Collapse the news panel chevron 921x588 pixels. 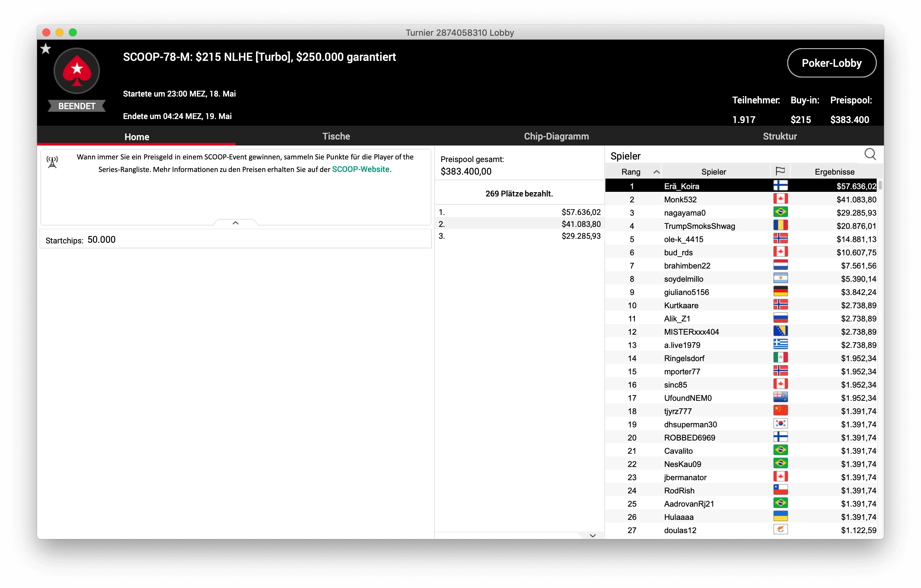tap(236, 223)
